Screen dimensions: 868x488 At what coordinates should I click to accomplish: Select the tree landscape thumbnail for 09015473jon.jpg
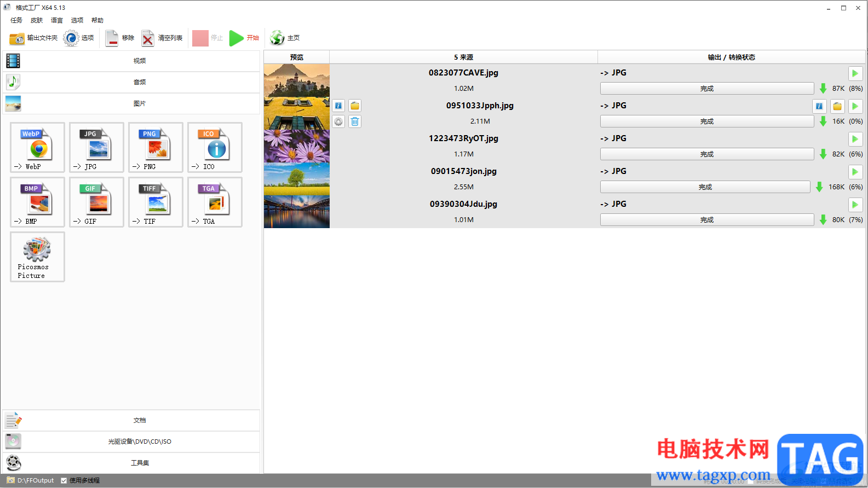(297, 179)
